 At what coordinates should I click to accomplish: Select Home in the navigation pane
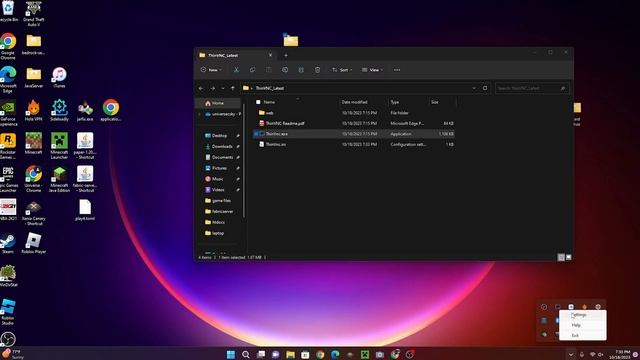(x=218, y=103)
